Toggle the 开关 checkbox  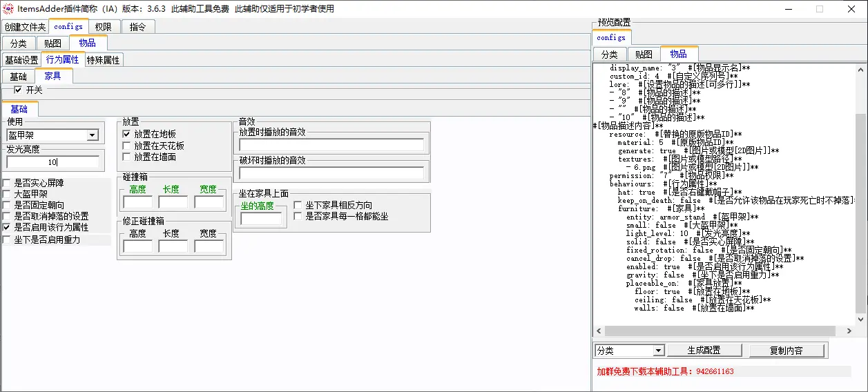(x=19, y=90)
